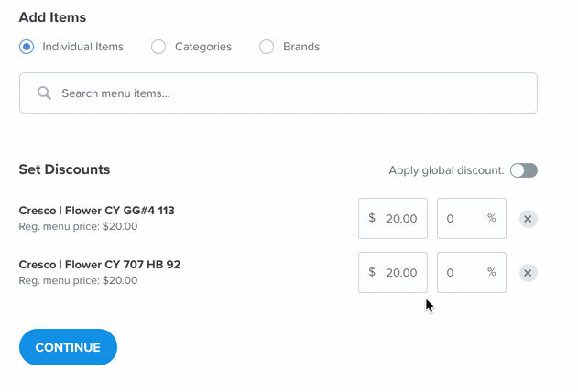Select the Brands radio button
This screenshot has height=392, width=578.
tap(267, 47)
